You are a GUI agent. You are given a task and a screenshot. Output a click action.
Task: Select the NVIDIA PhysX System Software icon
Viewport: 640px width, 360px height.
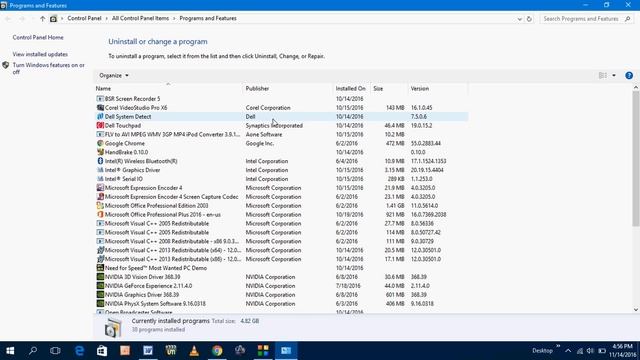(100, 304)
